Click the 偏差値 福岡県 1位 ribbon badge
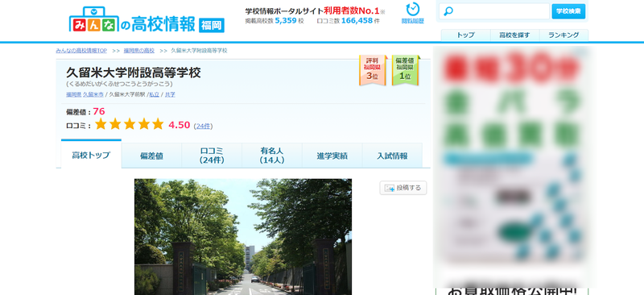 [x=405, y=70]
